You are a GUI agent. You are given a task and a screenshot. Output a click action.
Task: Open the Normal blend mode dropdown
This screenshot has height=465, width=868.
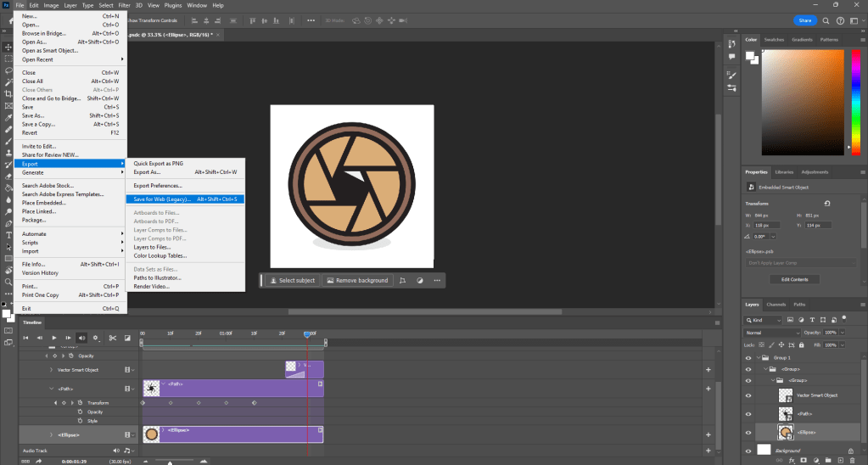[772, 333]
